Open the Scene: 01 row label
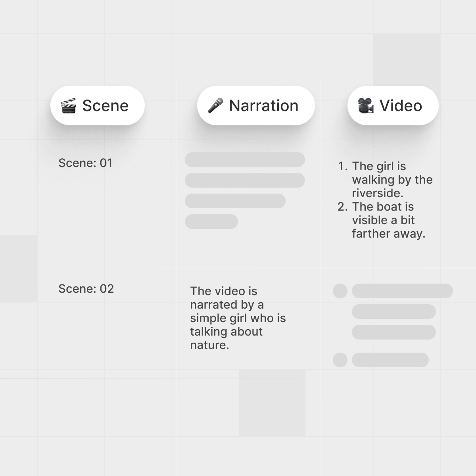 [85, 163]
